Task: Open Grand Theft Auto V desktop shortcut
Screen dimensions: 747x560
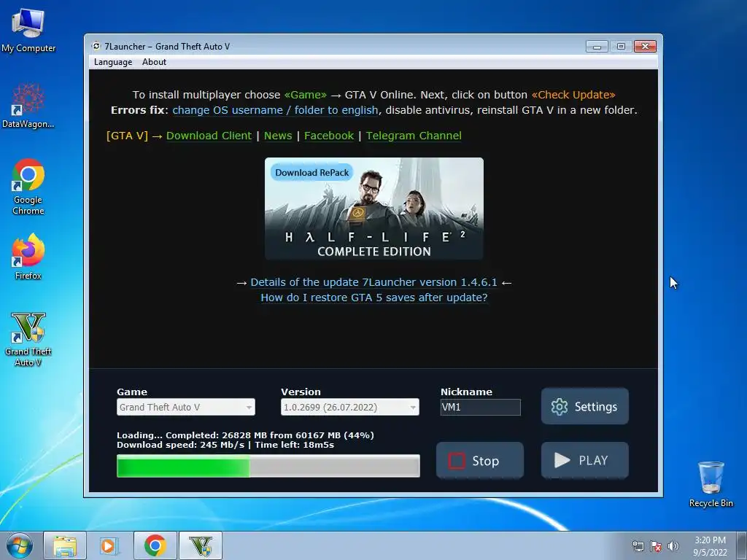Action: coord(28,339)
